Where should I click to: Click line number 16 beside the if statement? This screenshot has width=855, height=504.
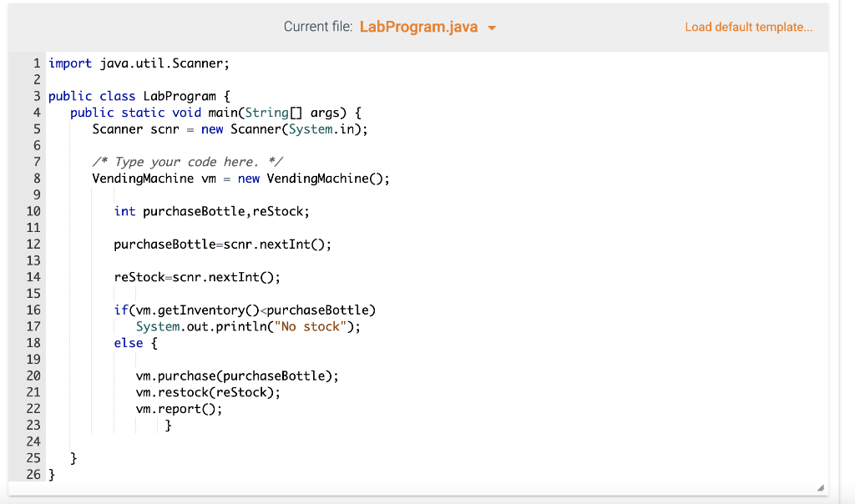click(33, 310)
